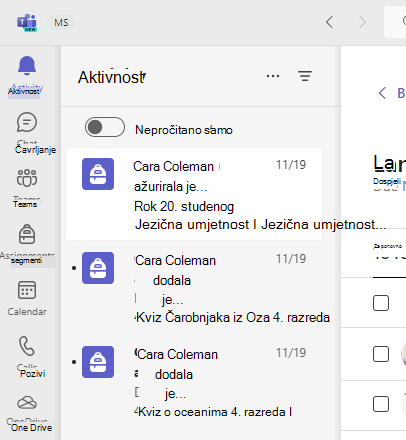
Task: Open Pozivi (Calls) phone icon
Action: click(27, 346)
